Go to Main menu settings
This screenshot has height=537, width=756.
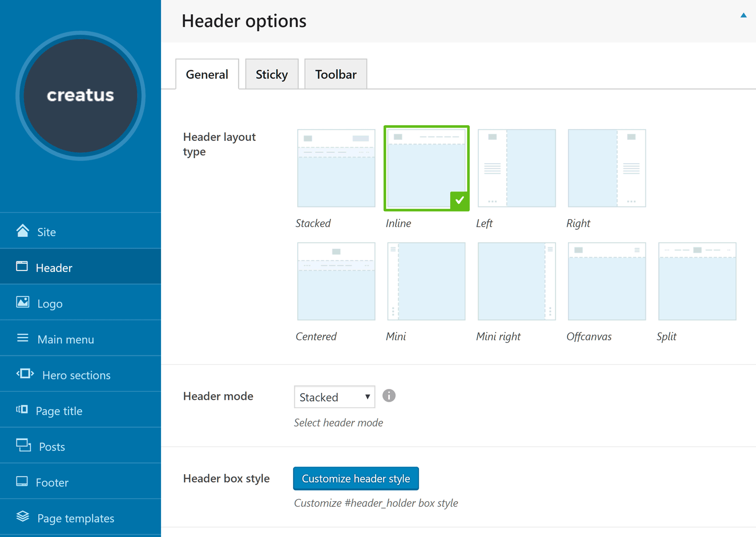(x=80, y=338)
